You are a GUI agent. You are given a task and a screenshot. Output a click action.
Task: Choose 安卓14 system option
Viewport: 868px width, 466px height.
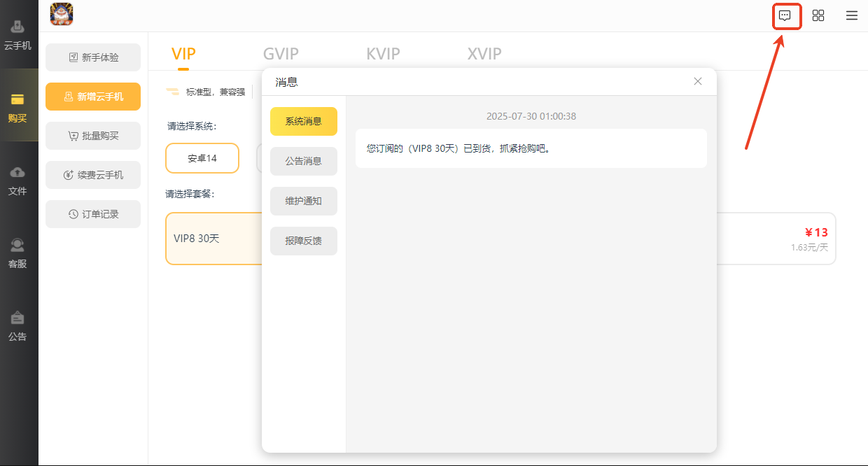coord(202,158)
